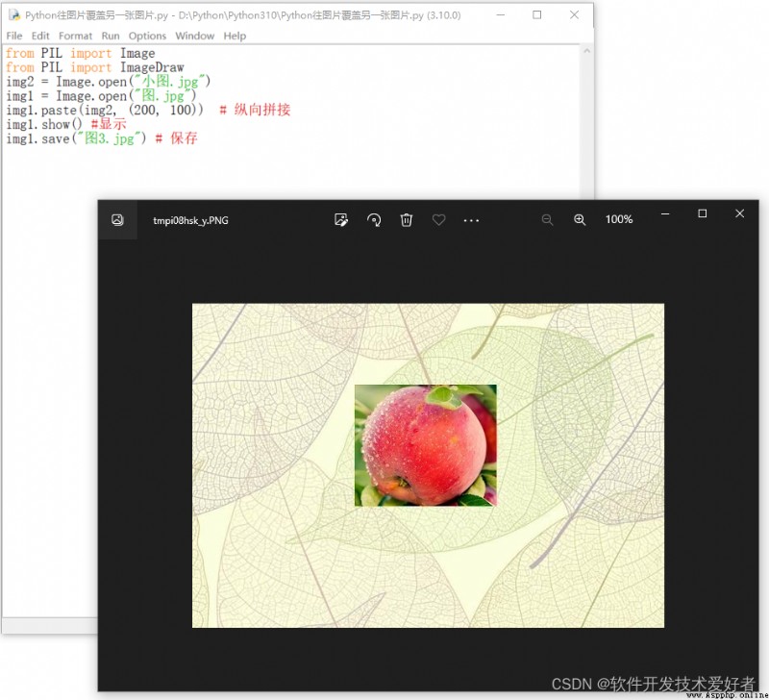Minimize the Photos viewer window
The height and width of the screenshot is (700, 769).
click(x=665, y=213)
